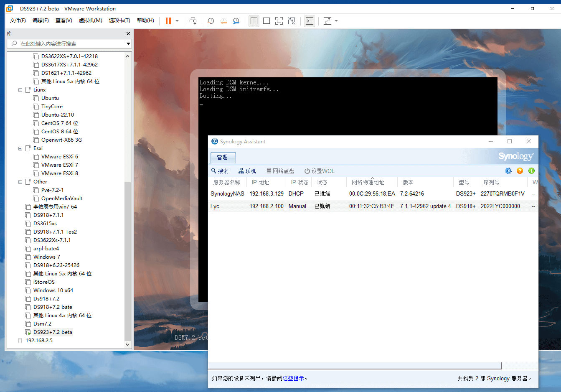Select the arpl-bate4 virtual machine
561x392 pixels.
(46, 249)
